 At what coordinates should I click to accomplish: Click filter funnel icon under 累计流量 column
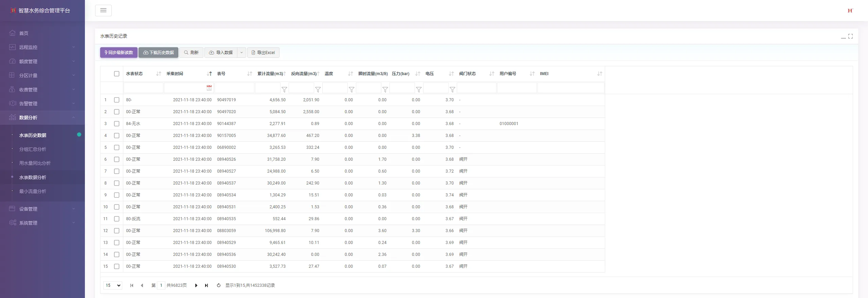(284, 89)
